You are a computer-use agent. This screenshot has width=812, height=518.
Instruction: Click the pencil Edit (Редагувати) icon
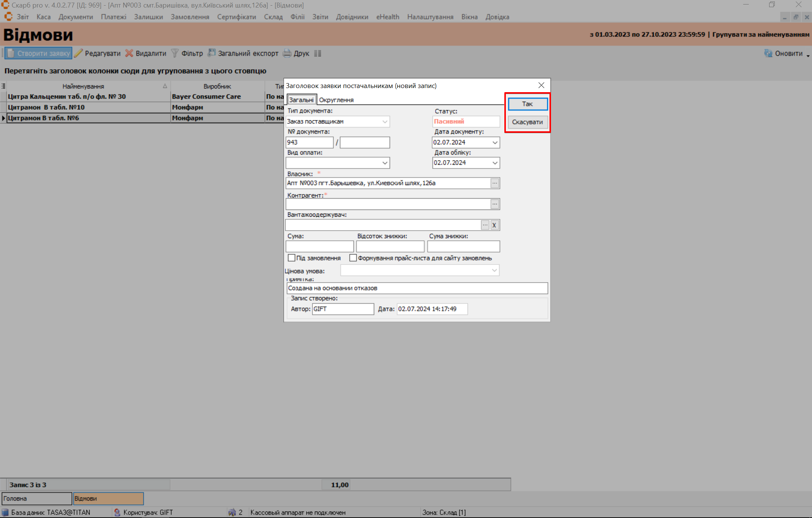tap(78, 53)
